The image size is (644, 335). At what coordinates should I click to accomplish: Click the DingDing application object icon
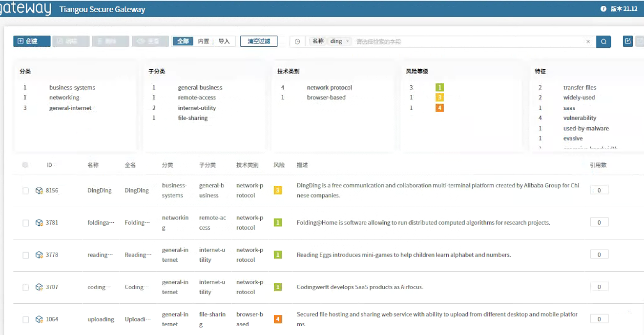click(39, 191)
